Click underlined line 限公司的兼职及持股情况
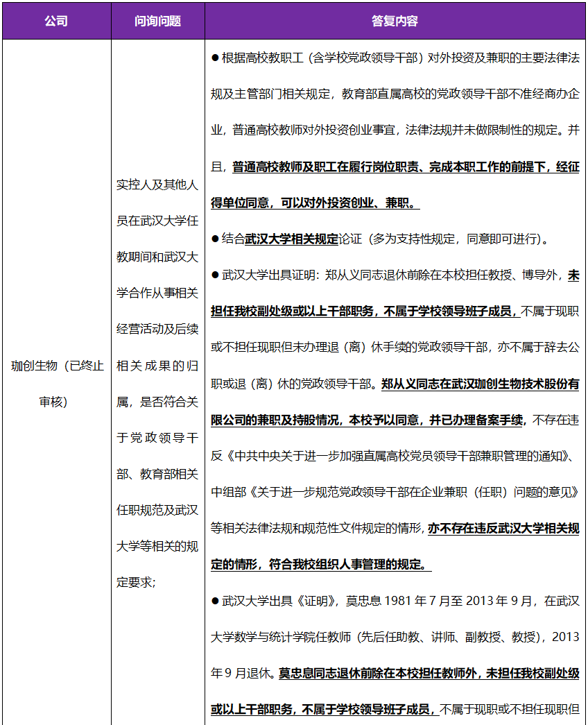This screenshot has width=588, height=725. coord(368,420)
